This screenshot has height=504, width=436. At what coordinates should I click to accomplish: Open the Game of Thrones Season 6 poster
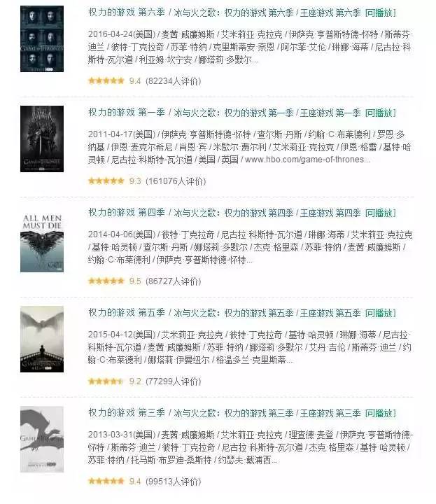(x=42, y=39)
